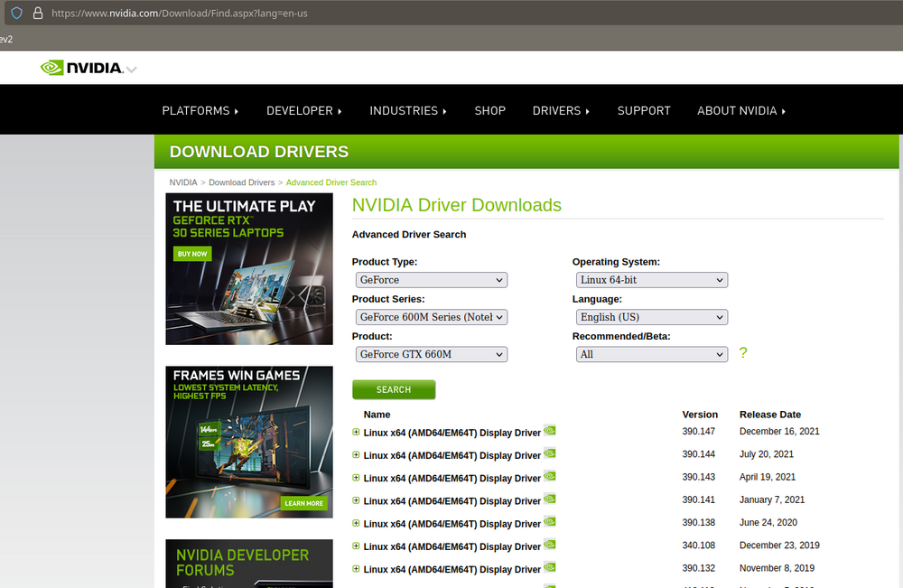Open Linux x64 Display Driver dated July 20, 2021
The width and height of the screenshot is (903, 588).
coord(452,455)
